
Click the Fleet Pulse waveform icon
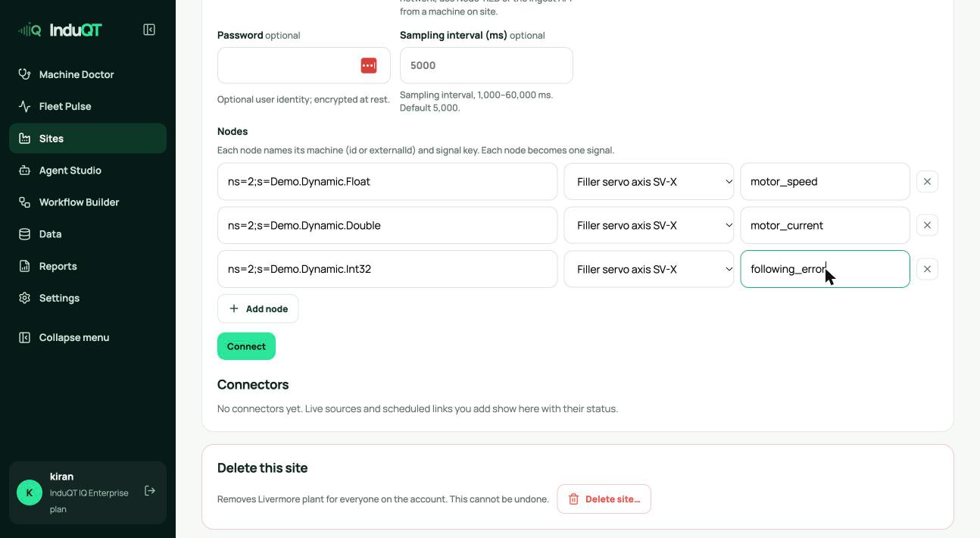[x=25, y=106]
